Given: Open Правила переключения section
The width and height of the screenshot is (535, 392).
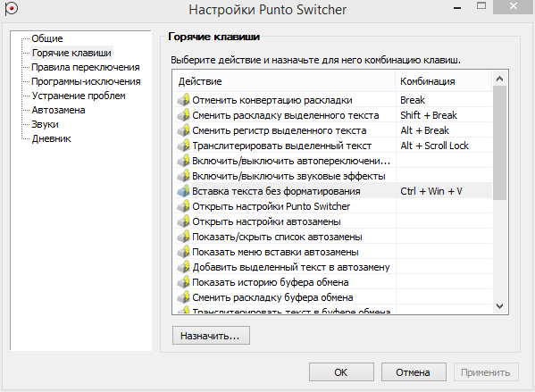Looking at the screenshot, I should tap(86, 67).
